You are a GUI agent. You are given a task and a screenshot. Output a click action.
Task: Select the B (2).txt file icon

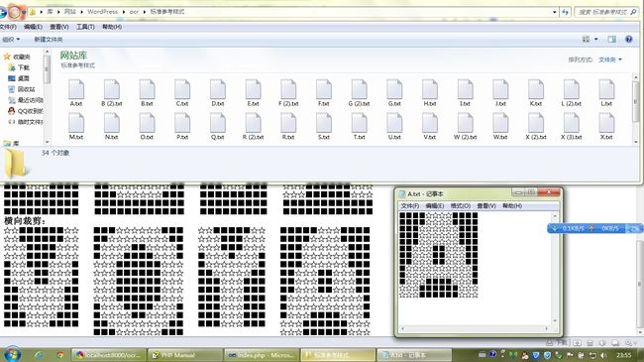click(x=112, y=89)
